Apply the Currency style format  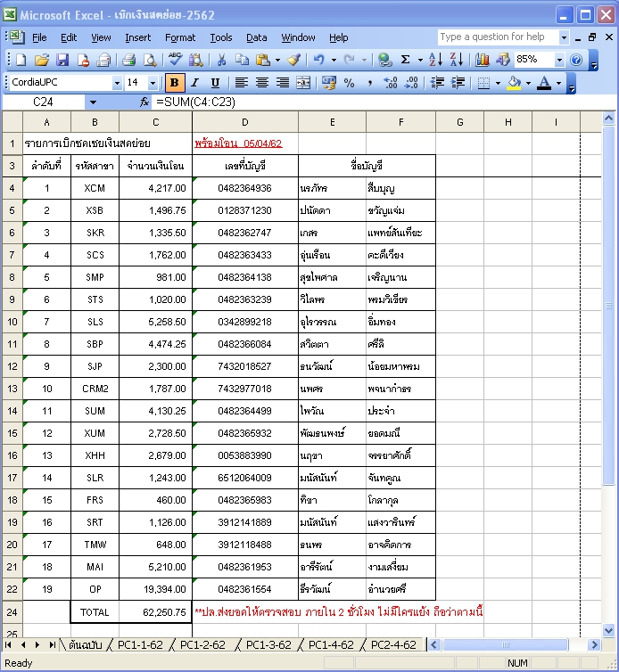point(329,82)
